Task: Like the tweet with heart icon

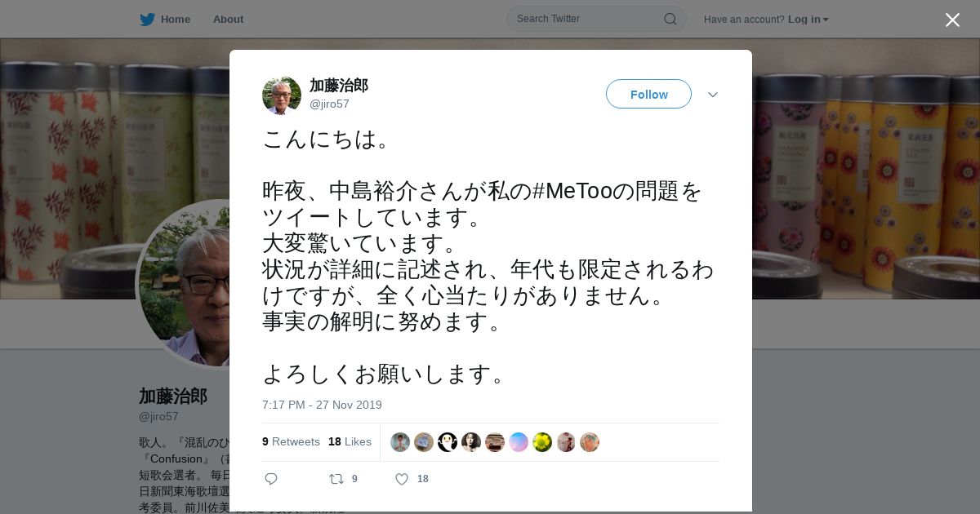Action: click(x=402, y=479)
